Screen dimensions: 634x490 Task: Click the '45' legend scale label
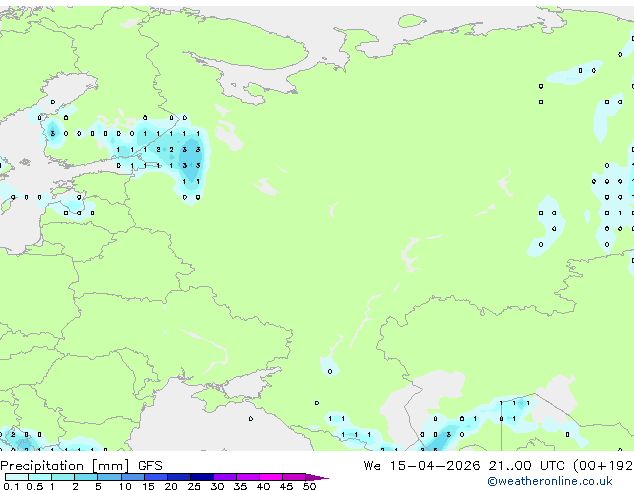point(286,486)
